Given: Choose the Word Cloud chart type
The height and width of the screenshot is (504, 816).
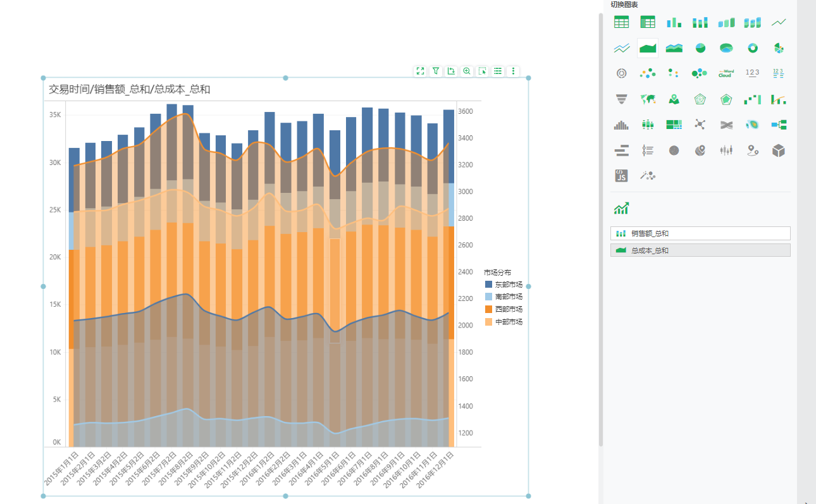Looking at the screenshot, I should coord(726,73).
